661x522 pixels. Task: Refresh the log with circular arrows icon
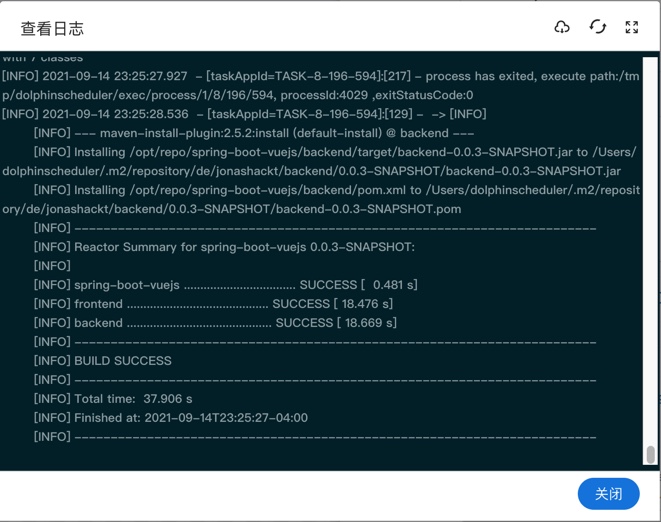point(597,27)
